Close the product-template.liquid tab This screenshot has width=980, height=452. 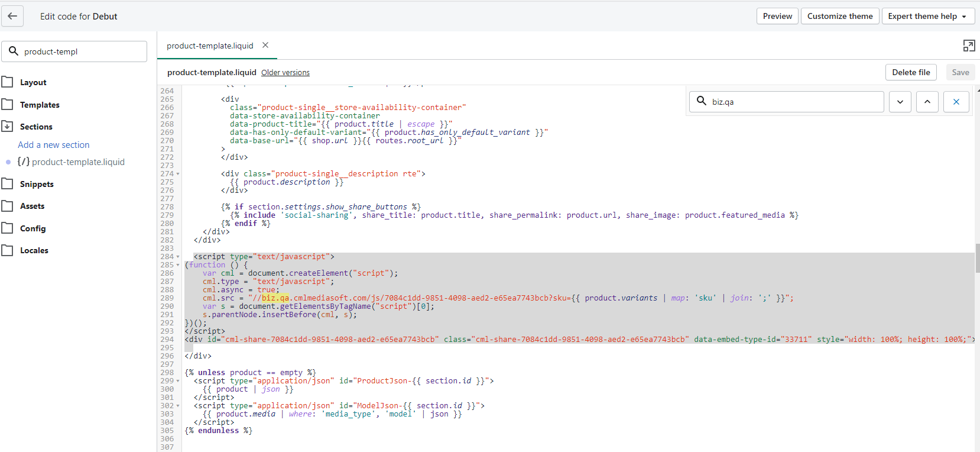[x=265, y=45]
